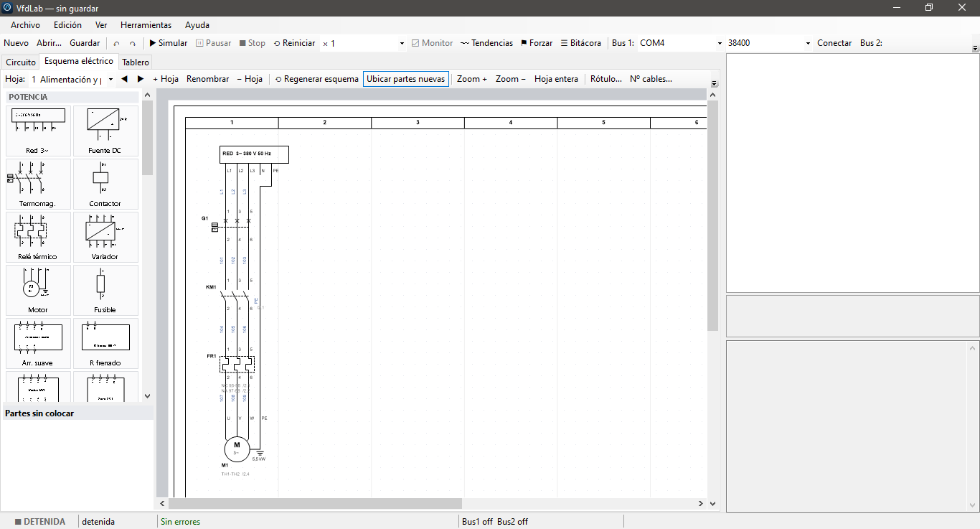Click the Stop simulation button

tap(253, 43)
